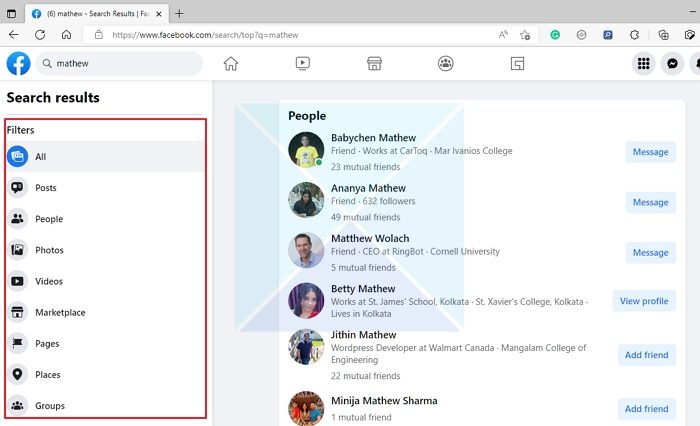The width and height of the screenshot is (700, 426).
Task: Click the Facebook logo icon
Action: 18,63
